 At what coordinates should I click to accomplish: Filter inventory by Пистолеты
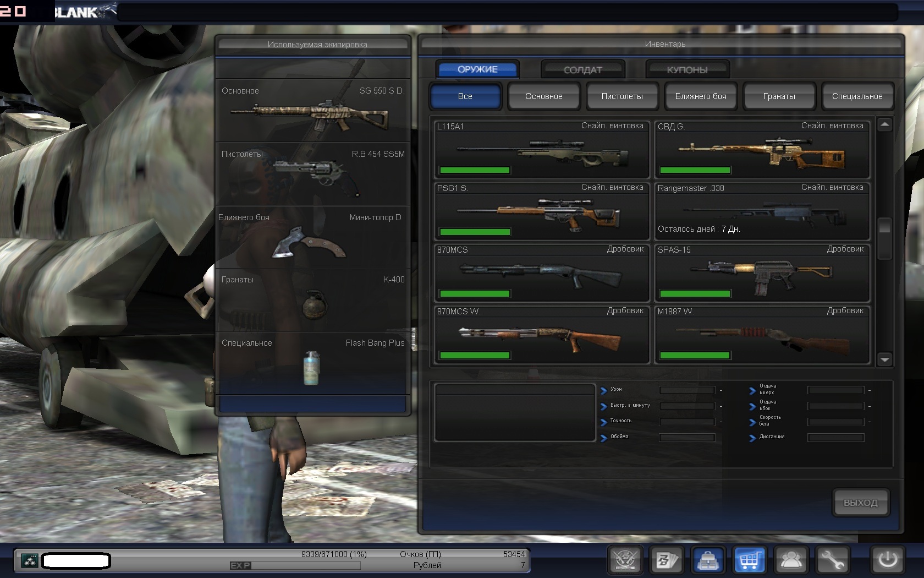click(622, 96)
